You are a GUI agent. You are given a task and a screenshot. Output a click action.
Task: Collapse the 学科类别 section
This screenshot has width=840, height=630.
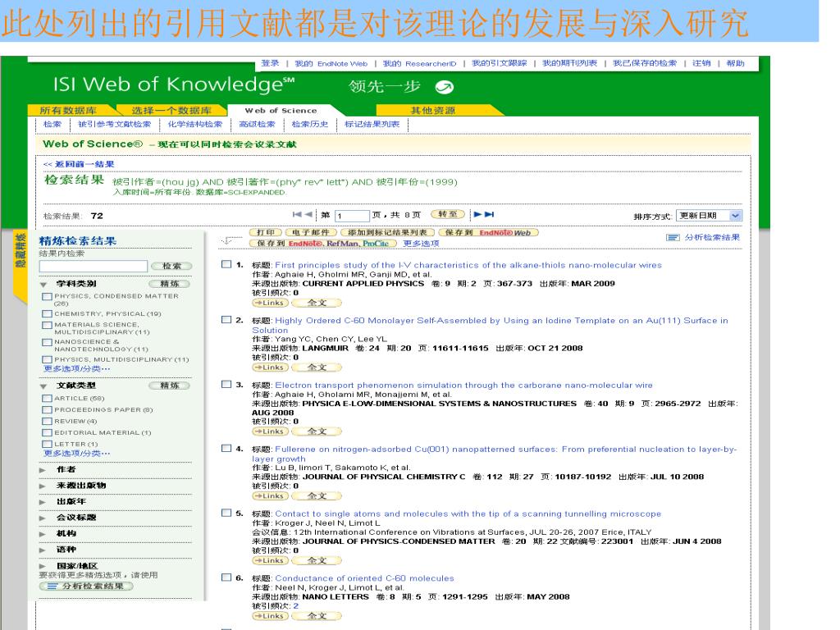pos(44,285)
